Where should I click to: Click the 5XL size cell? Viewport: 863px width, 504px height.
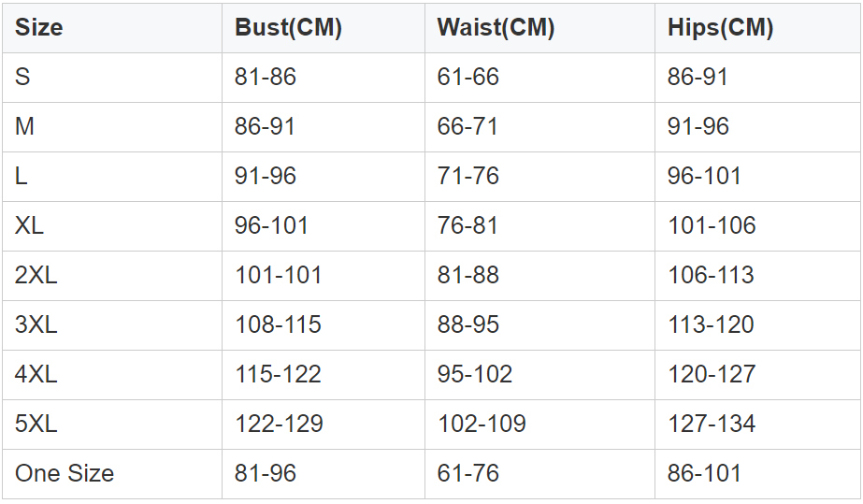(36, 424)
